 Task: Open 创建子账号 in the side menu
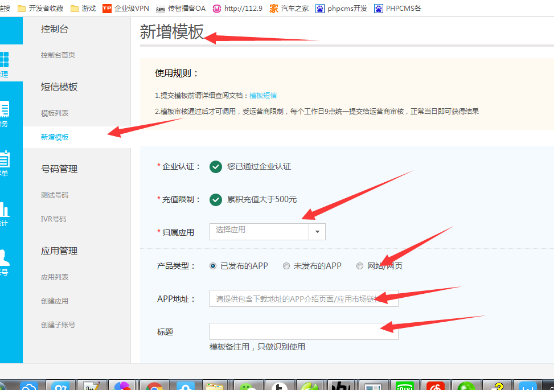(58, 325)
